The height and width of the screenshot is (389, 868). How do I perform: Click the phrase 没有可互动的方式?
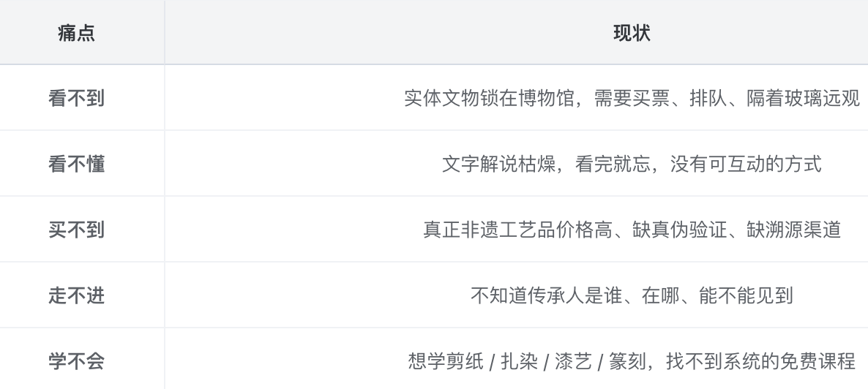[746, 165]
